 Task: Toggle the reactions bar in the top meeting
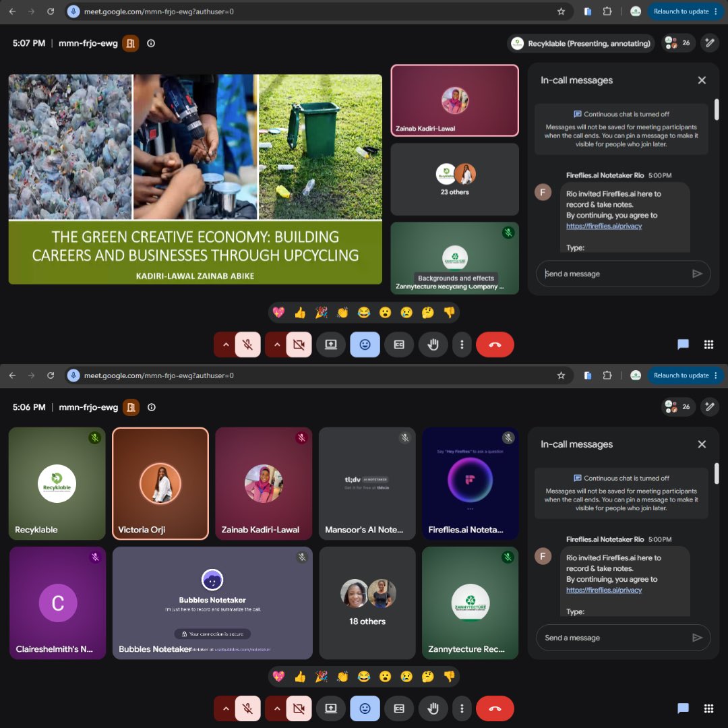[365, 344]
